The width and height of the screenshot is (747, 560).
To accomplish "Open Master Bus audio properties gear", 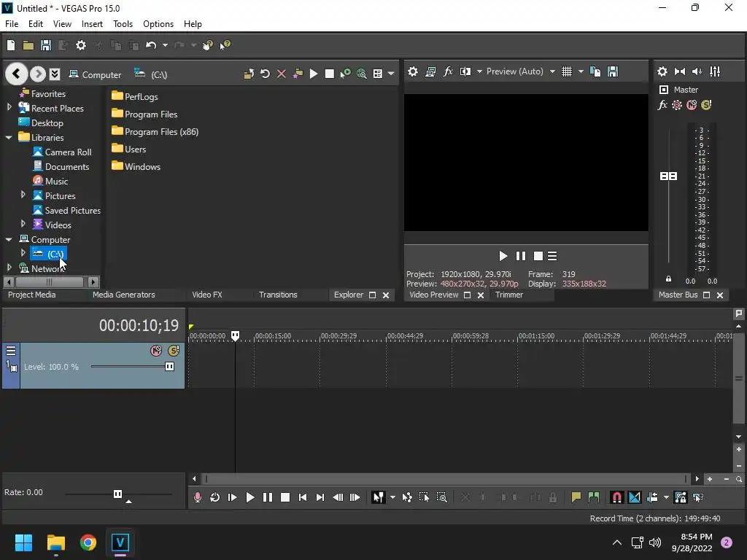I will pyautogui.click(x=662, y=71).
